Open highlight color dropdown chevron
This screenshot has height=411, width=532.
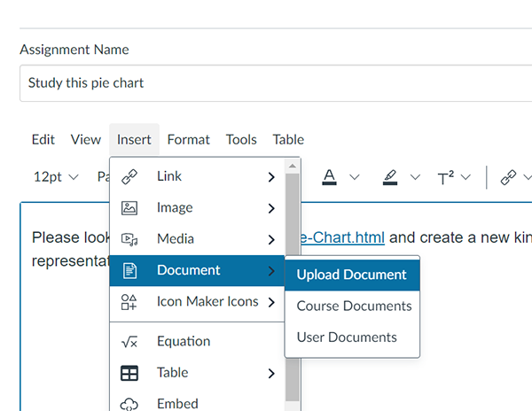[x=415, y=177]
